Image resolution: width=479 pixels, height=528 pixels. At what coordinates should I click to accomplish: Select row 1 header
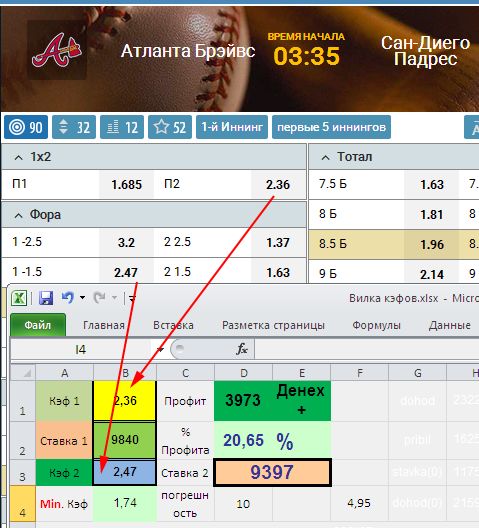tap(23, 401)
